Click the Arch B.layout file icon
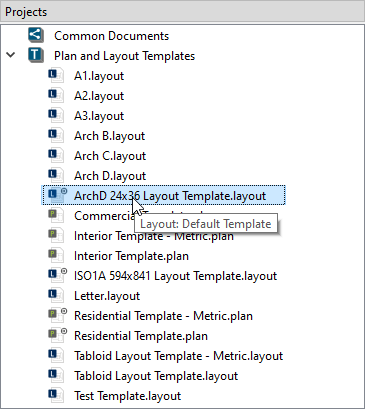365x409 pixels. point(56,136)
